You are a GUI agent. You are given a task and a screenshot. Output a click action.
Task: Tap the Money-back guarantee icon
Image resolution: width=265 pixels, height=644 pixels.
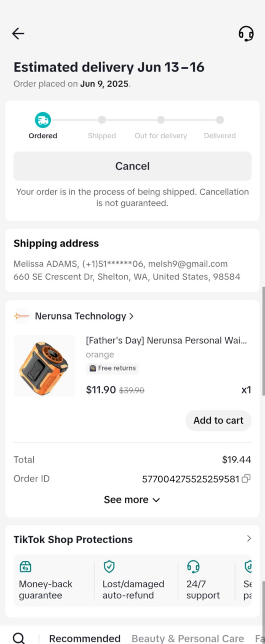click(25, 567)
